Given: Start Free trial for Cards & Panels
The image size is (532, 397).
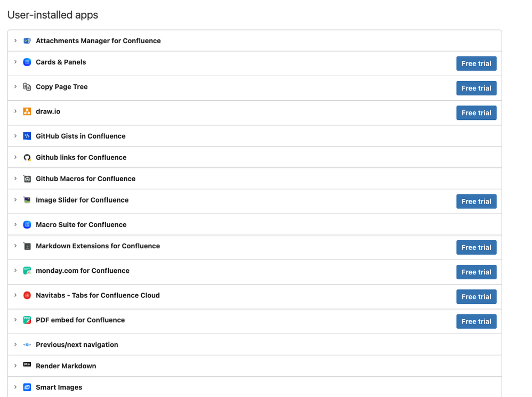Looking at the screenshot, I should pos(476,63).
